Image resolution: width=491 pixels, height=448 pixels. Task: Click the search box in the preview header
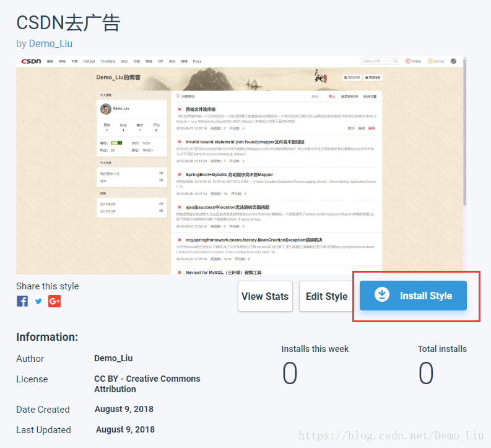[380, 61]
